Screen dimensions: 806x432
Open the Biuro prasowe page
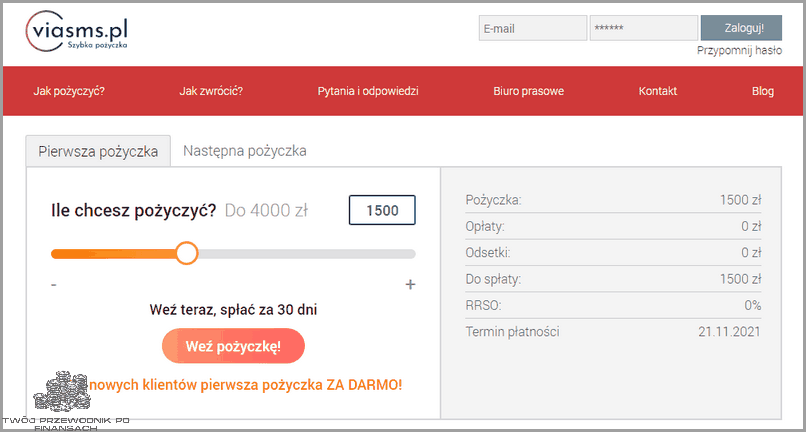[x=528, y=92]
